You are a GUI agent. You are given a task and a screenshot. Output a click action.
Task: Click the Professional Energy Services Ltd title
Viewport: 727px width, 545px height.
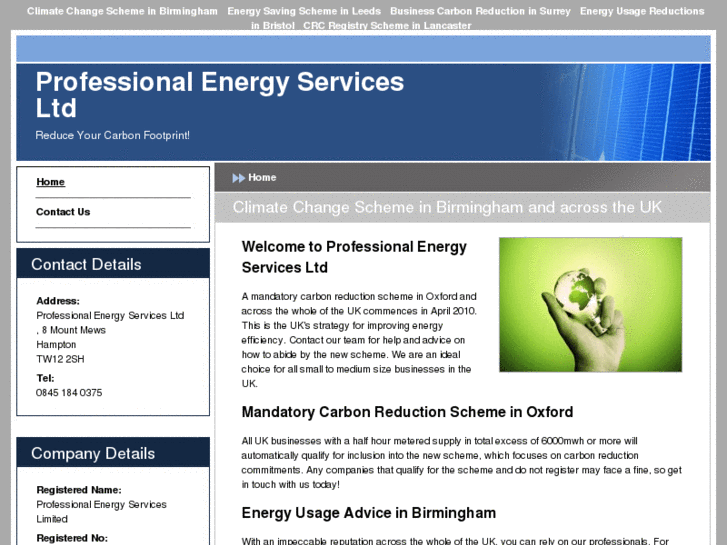coord(220,95)
